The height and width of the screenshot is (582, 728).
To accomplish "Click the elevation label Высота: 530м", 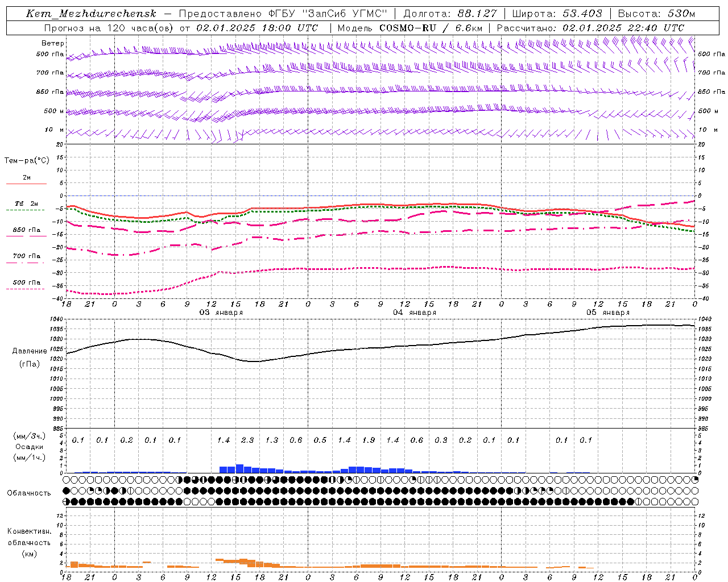I will tap(656, 14).
